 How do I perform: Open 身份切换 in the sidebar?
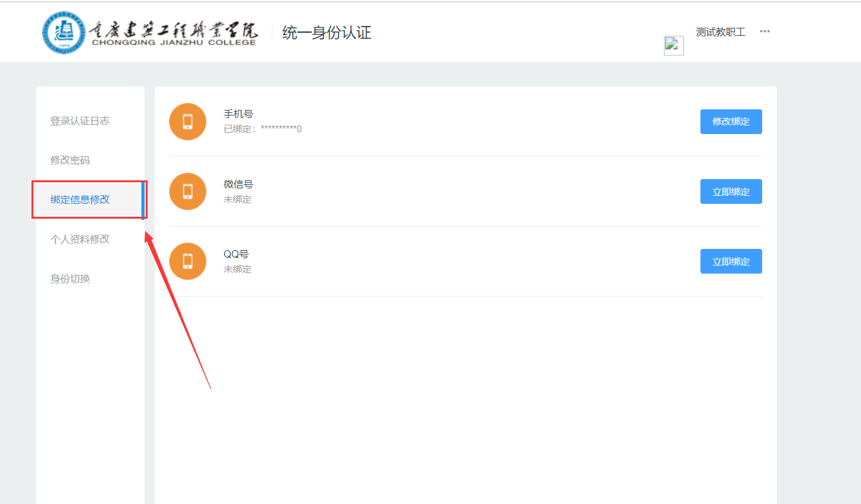(70, 279)
